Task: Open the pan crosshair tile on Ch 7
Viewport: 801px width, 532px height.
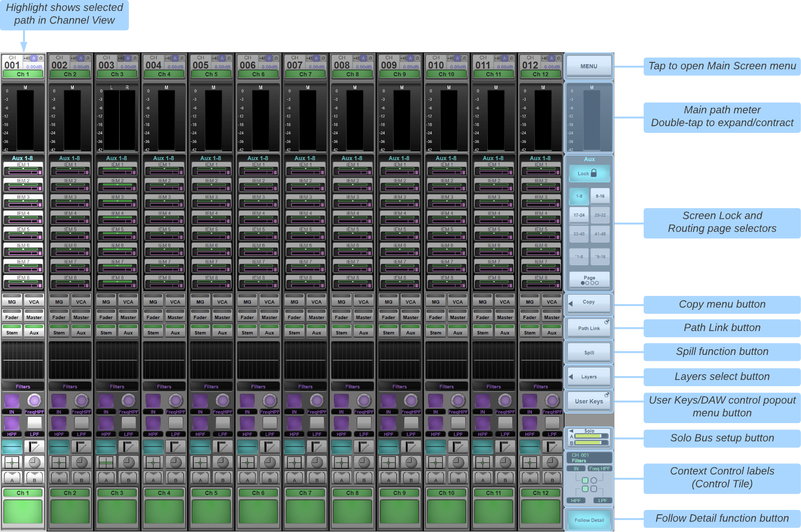Action: (294, 462)
